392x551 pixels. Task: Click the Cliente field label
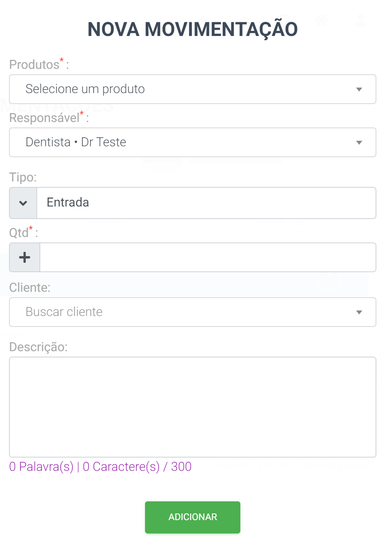point(30,287)
